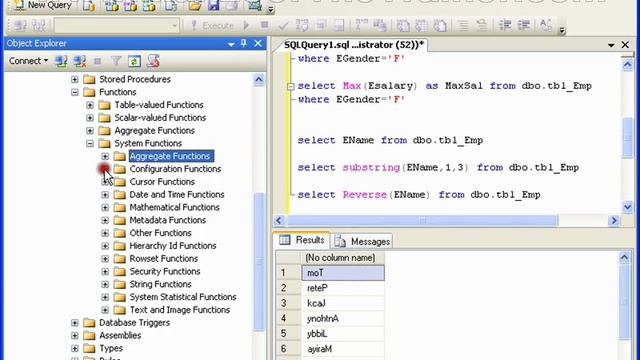Click the query editor horizontal scrollbar
Screen dimensions: 640x360
(x=422, y=221)
